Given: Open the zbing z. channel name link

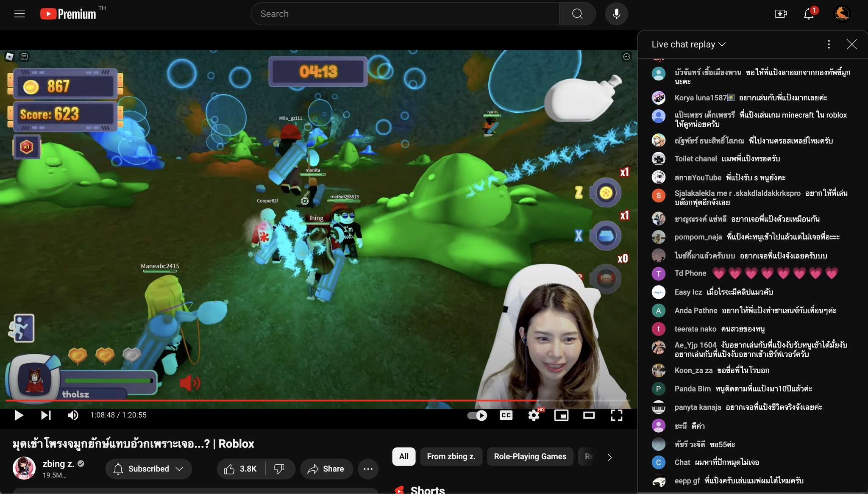Looking at the screenshot, I should click(58, 463).
